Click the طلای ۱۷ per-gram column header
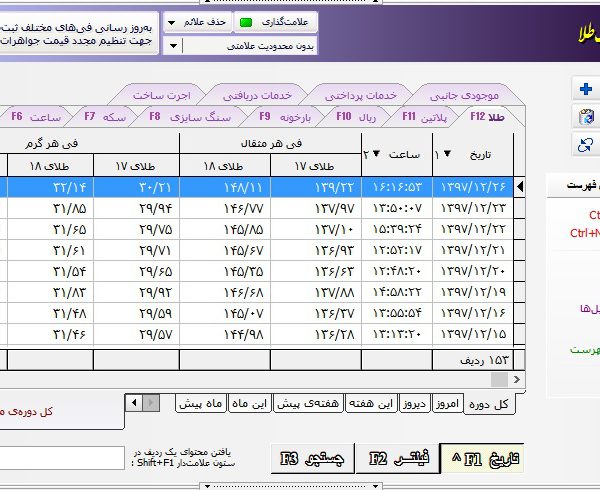The height and width of the screenshot is (490, 600). (136, 166)
